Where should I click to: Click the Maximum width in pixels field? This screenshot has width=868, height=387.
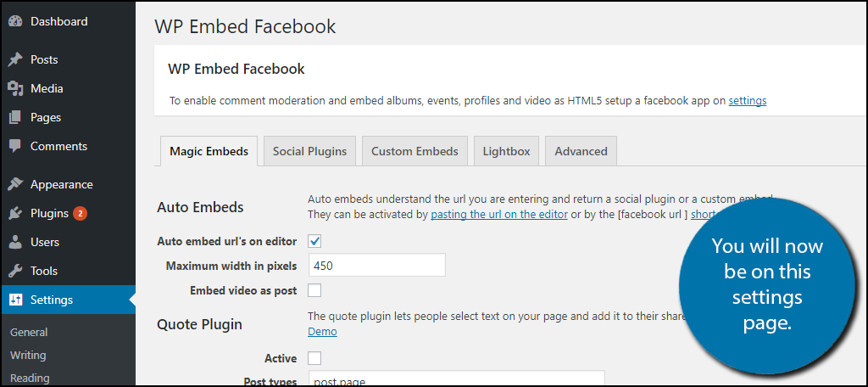pos(376,265)
